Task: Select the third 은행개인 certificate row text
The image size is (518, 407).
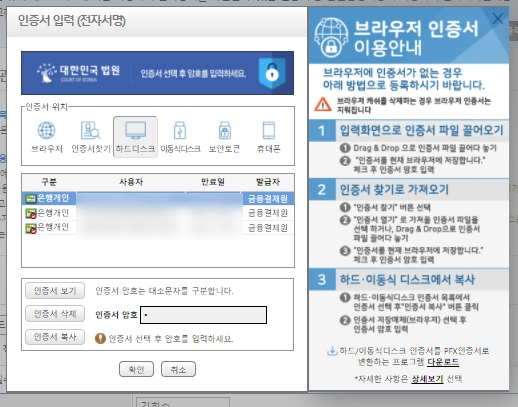Action: [x=53, y=228]
